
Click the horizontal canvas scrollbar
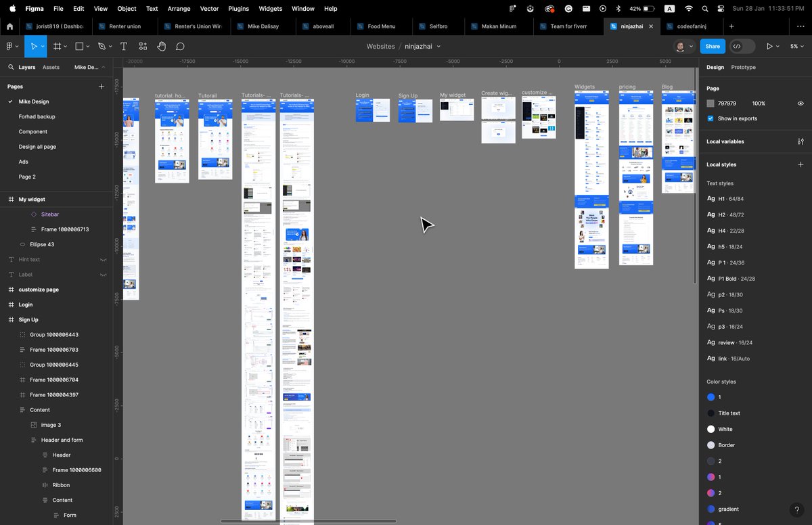[309, 521]
